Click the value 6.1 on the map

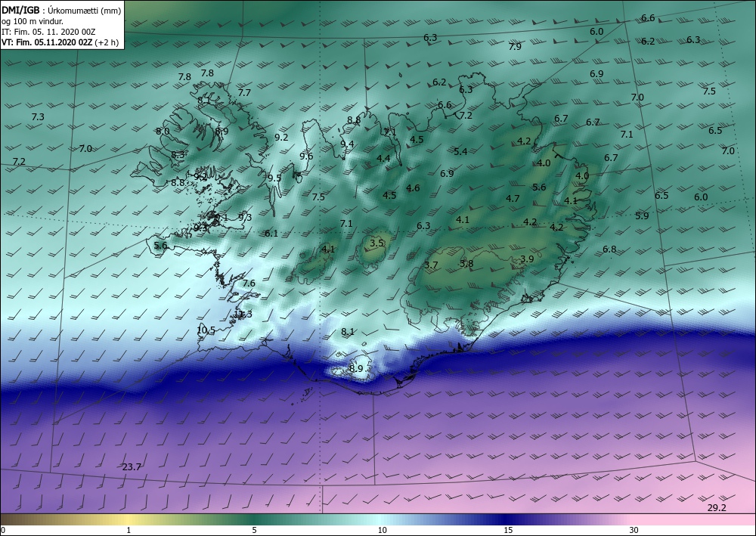click(271, 234)
